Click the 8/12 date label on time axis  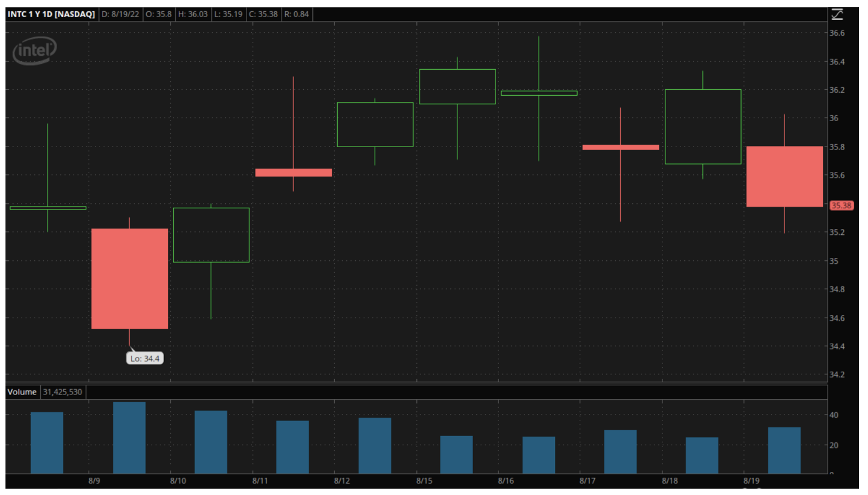[x=342, y=480]
